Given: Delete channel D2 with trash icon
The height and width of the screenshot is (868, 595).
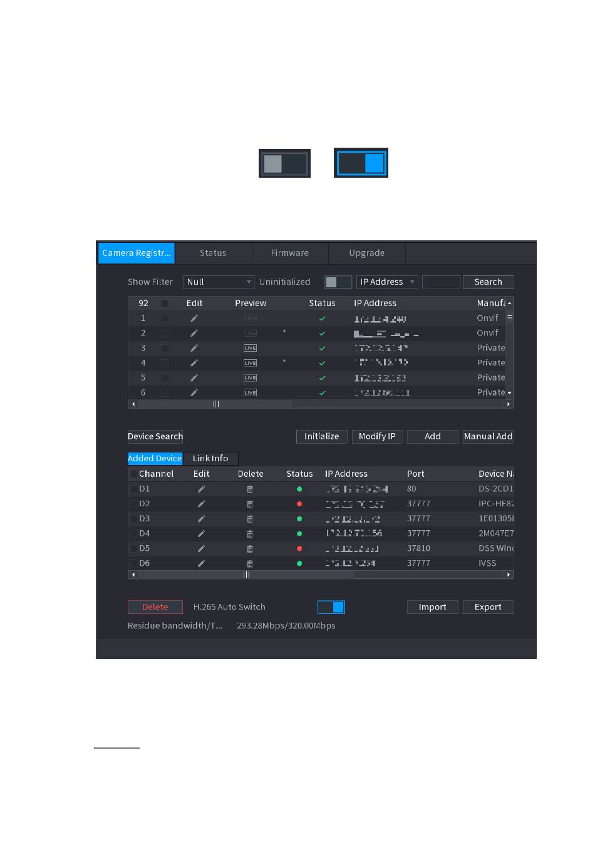Looking at the screenshot, I should pyautogui.click(x=250, y=504).
